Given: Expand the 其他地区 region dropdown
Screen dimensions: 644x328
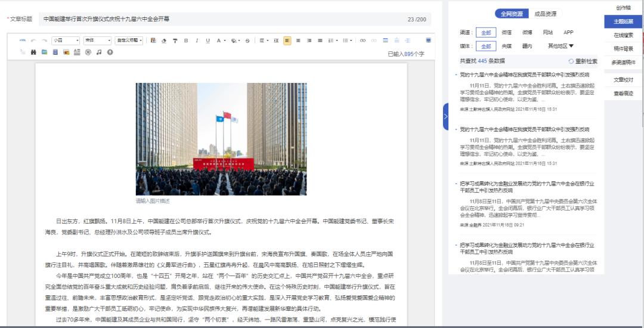Looking at the screenshot, I should click(561, 46).
